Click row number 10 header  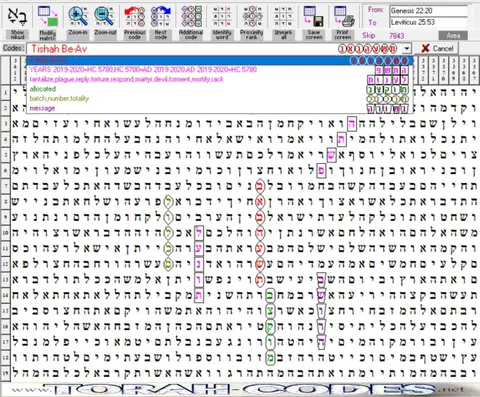click(6, 232)
